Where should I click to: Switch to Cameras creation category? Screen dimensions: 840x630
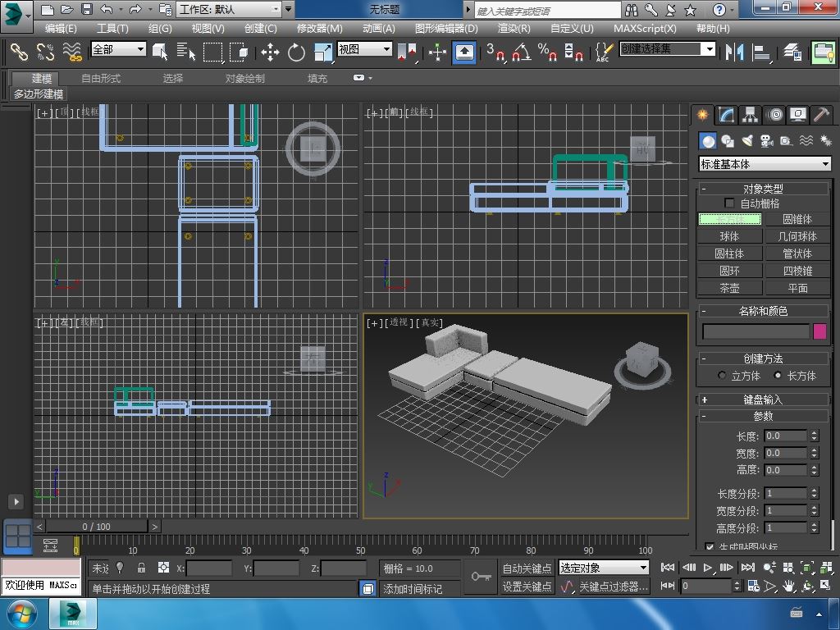767,141
